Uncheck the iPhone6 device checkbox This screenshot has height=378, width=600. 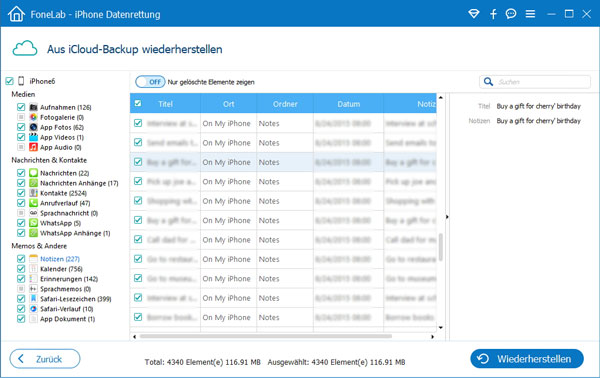pyautogui.click(x=10, y=81)
